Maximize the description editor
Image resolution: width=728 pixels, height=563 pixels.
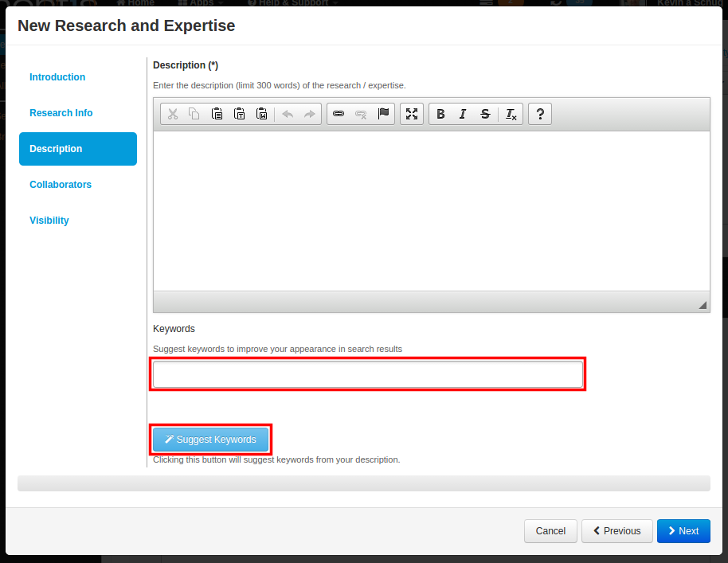[412, 114]
